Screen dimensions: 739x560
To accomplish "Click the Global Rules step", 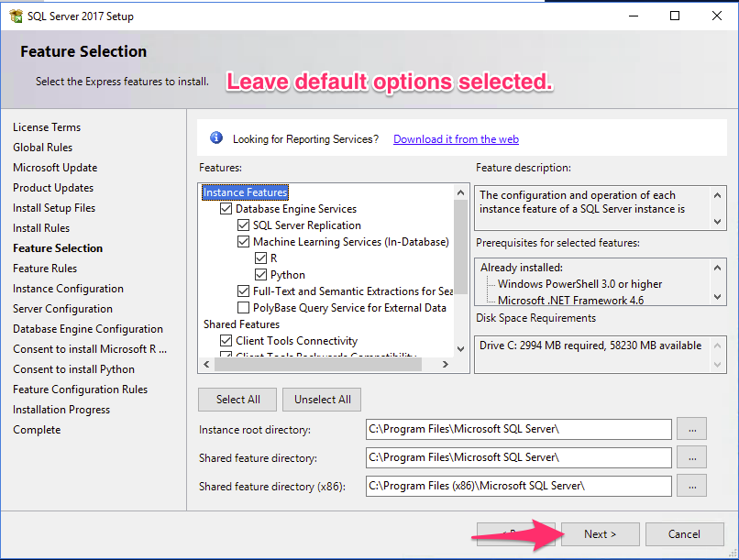I will tap(42, 148).
